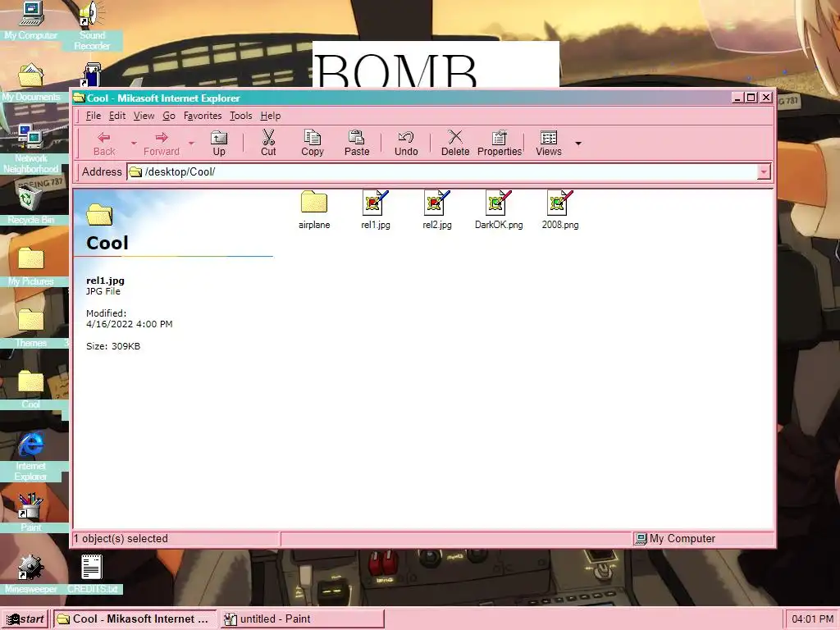Select the rel2.jpg file icon
Screen dimensions: 840x630
click(437, 210)
